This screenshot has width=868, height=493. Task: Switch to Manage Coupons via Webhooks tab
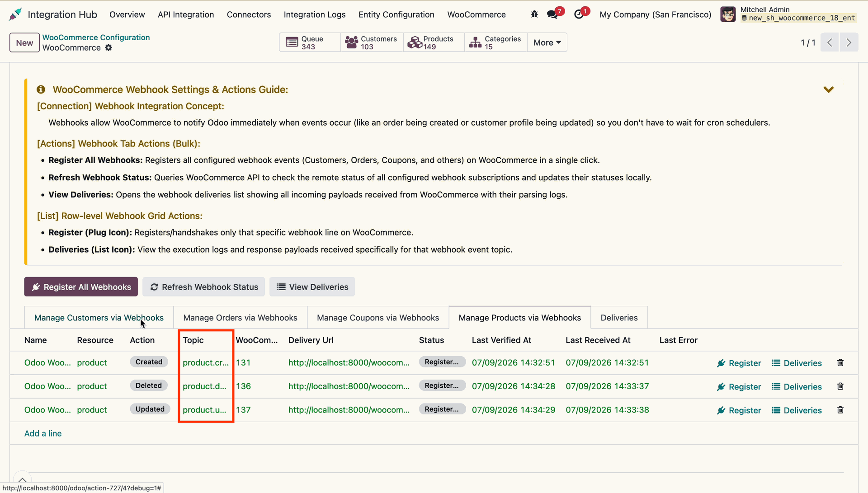(x=378, y=318)
